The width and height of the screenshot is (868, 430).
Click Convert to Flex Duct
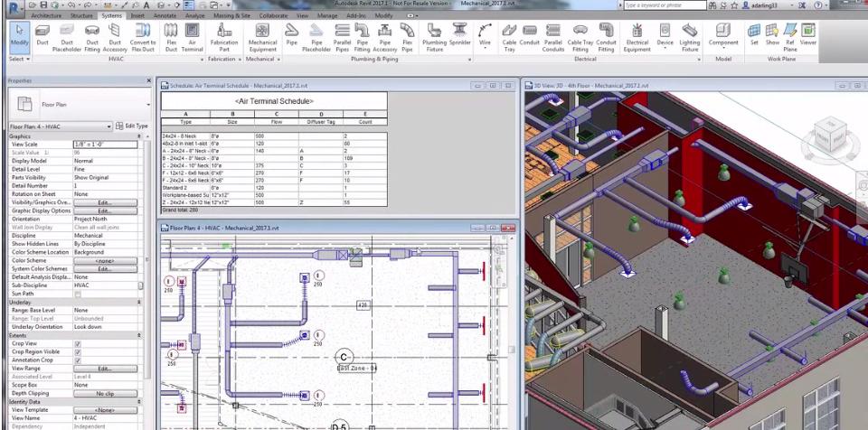click(142, 38)
